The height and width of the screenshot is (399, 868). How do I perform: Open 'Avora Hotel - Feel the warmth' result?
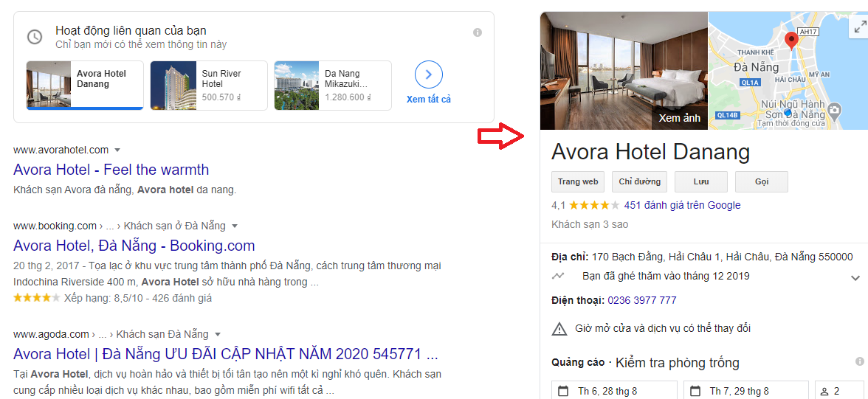(111, 170)
